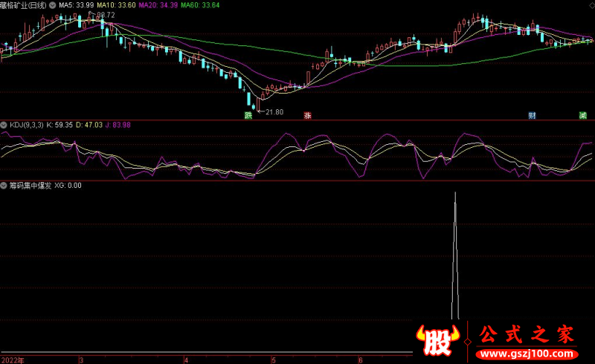Viewport: 595px width, 364px height.
Task: Click the 38.72 high price label
Action: 106,15
